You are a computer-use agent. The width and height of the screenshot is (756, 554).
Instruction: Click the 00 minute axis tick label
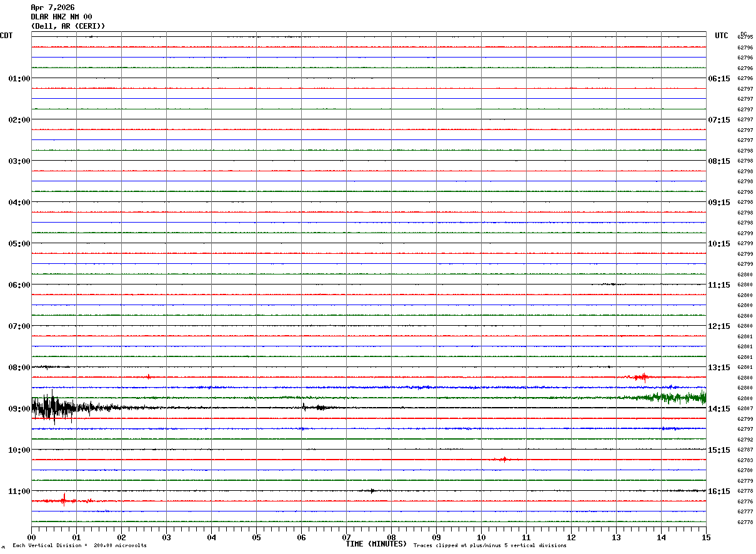point(31,538)
